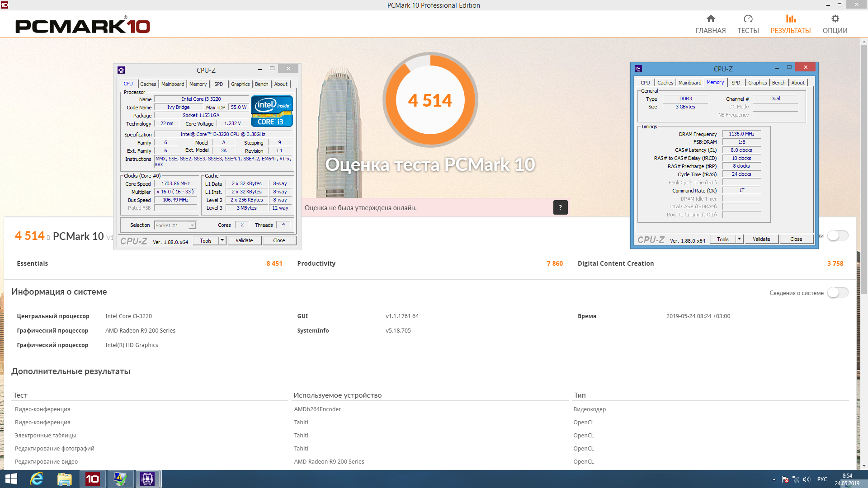
Task: Open Windows Start button
Action: pyautogui.click(x=11, y=479)
